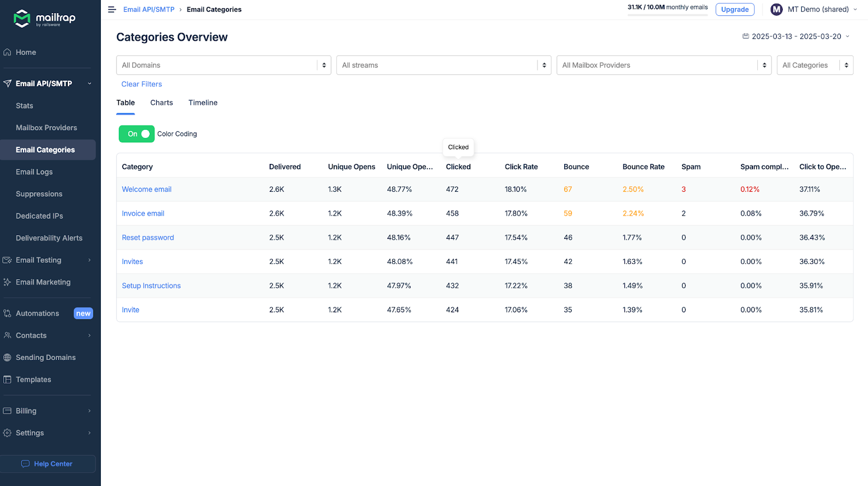Open the All Domains dropdown
Viewport: 868px width, 486px height.
pyautogui.click(x=224, y=65)
